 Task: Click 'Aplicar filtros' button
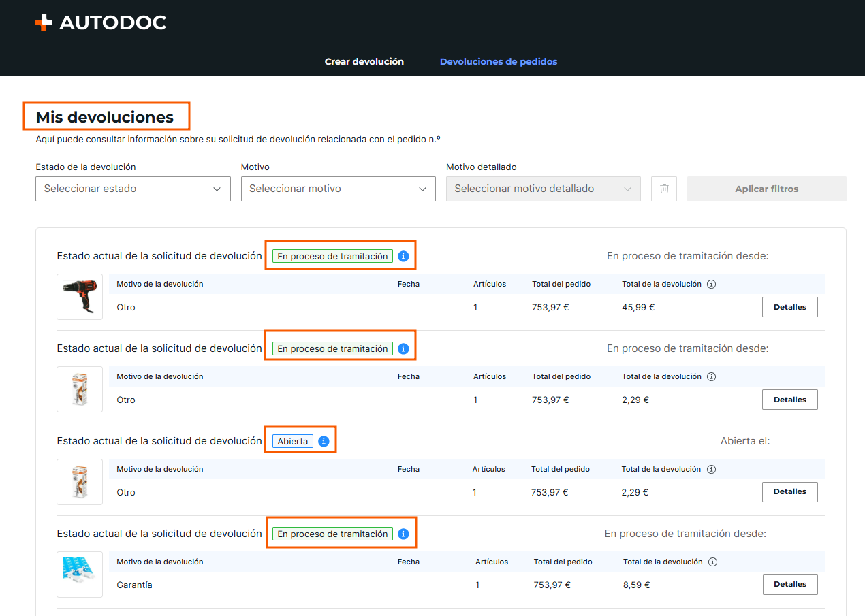[x=767, y=189]
